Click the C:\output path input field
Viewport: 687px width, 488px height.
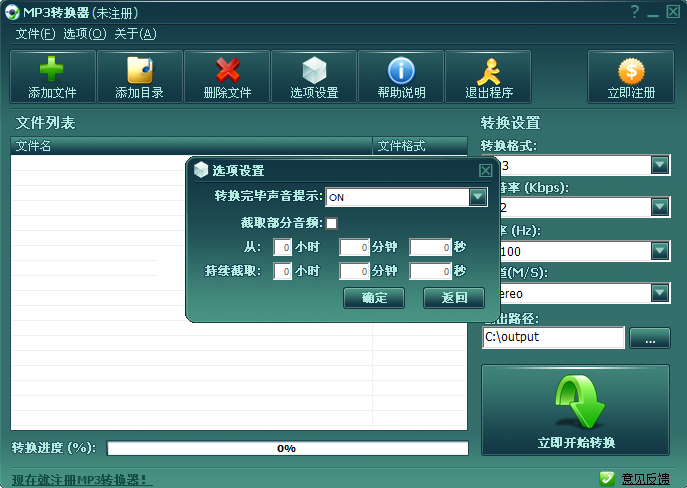(x=553, y=337)
